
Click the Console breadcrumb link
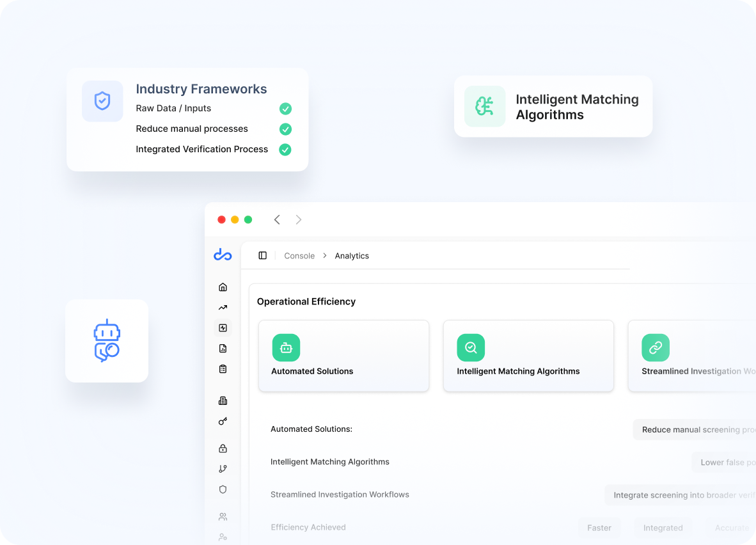click(299, 256)
